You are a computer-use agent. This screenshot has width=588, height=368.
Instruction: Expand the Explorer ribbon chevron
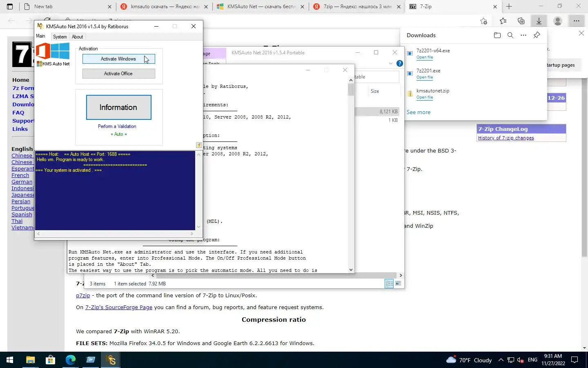point(391,63)
